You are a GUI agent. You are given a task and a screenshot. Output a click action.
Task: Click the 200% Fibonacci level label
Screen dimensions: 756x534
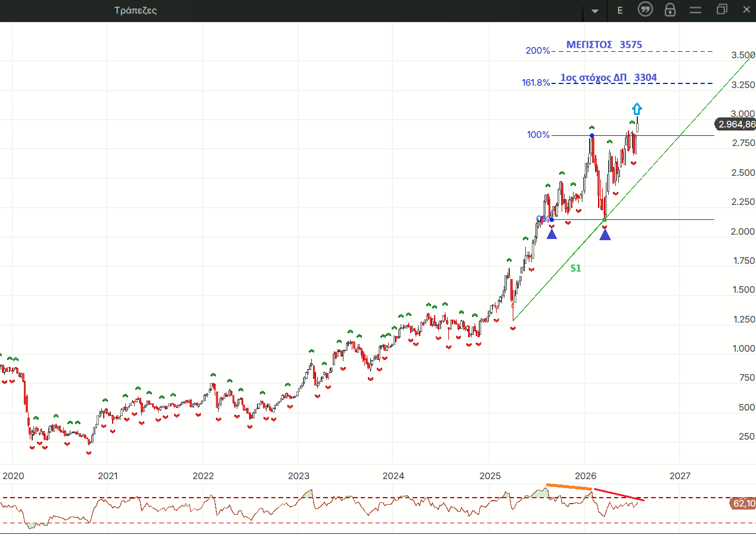[x=538, y=51]
